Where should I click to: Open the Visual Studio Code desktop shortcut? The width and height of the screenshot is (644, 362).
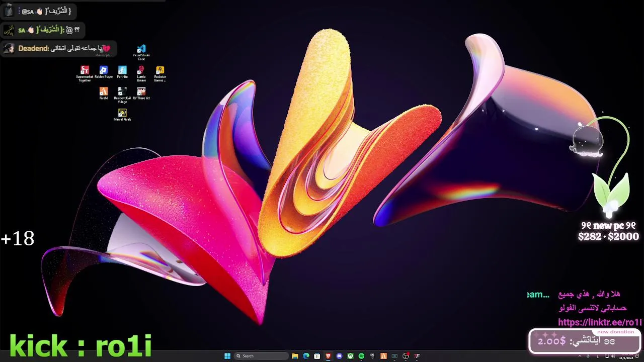(141, 52)
